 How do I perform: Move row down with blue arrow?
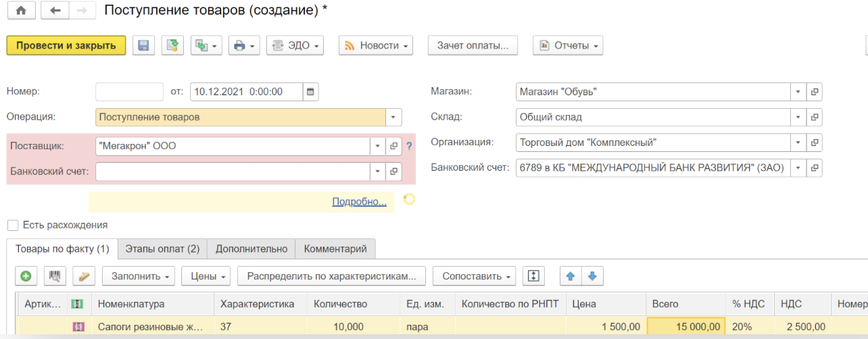(x=592, y=276)
